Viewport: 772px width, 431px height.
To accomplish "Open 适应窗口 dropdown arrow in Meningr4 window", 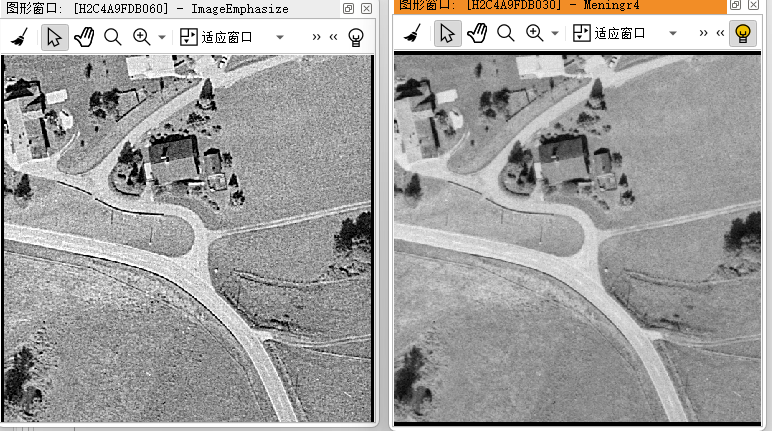I will (x=673, y=33).
